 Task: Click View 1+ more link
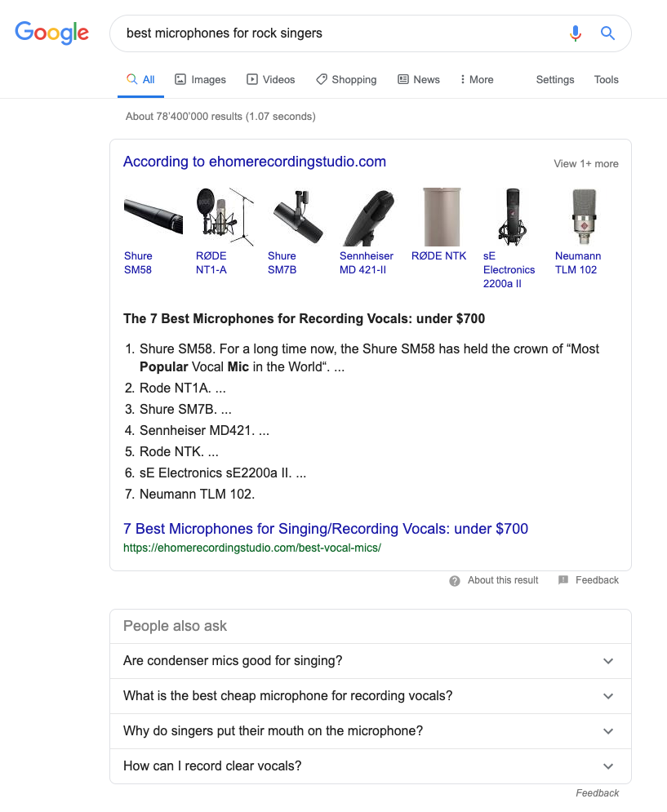586,164
